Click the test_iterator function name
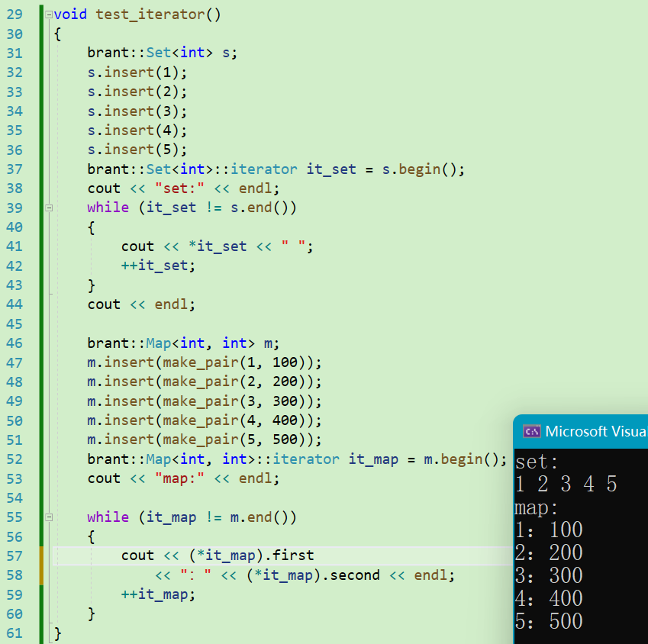The image size is (648, 644). (x=150, y=14)
